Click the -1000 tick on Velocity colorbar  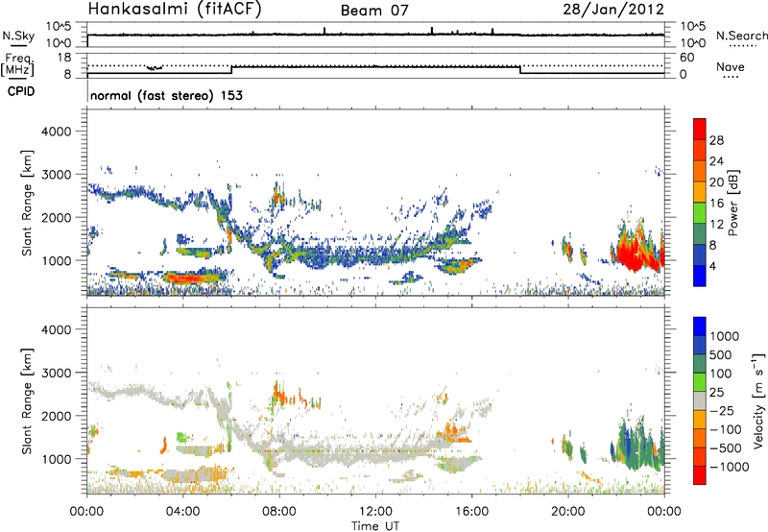[730, 467]
